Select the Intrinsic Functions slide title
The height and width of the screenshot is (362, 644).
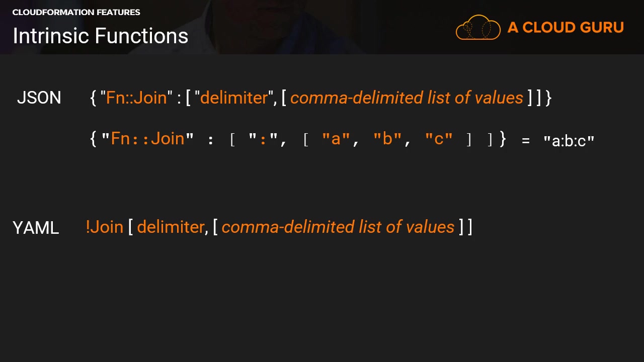tap(101, 36)
